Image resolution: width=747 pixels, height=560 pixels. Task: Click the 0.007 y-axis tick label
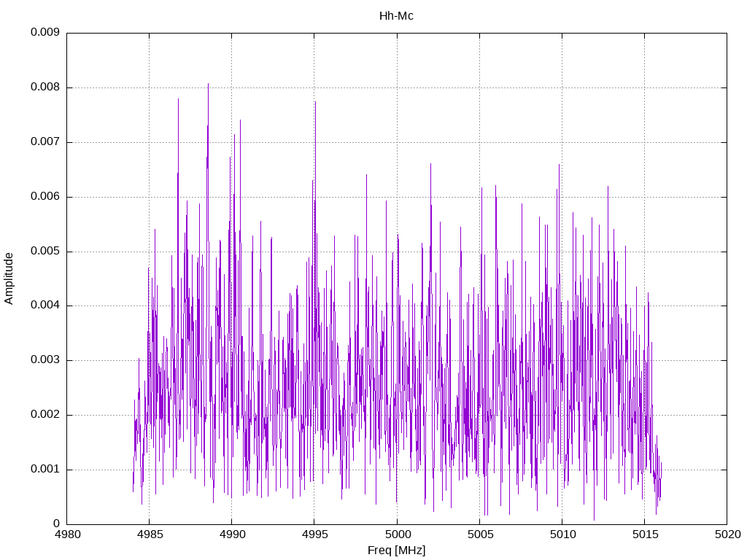tap(45, 141)
